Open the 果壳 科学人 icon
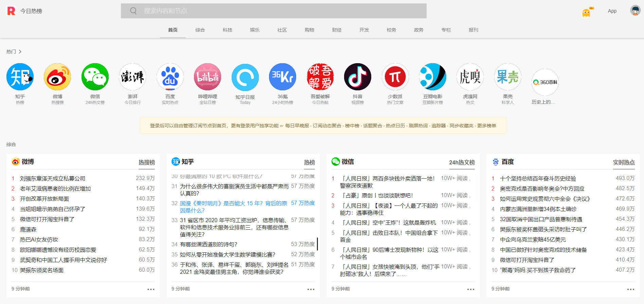Viewport: 644px width, 304px height. tap(508, 77)
